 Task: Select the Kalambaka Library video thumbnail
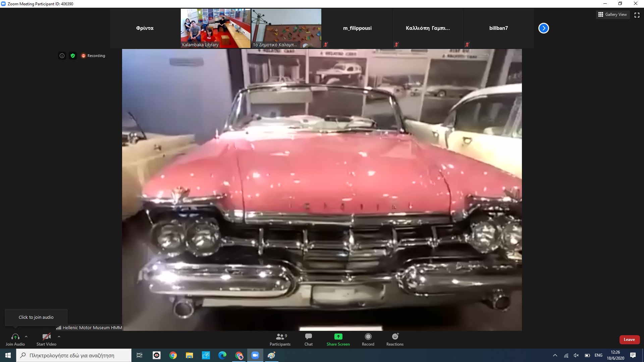coord(215,28)
